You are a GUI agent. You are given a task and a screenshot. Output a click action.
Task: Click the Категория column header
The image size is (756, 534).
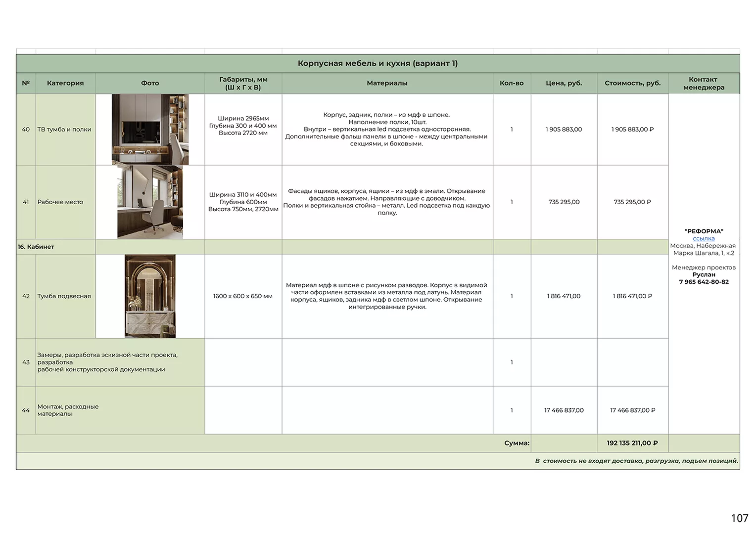[x=65, y=83]
